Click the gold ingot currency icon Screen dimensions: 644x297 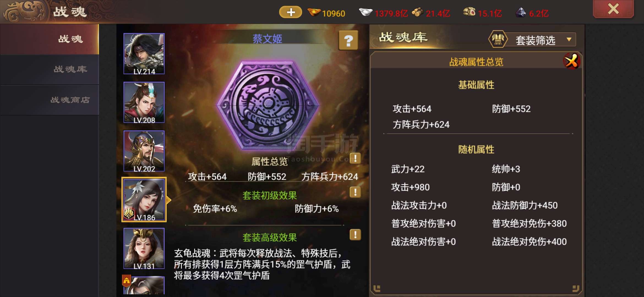coord(314,12)
